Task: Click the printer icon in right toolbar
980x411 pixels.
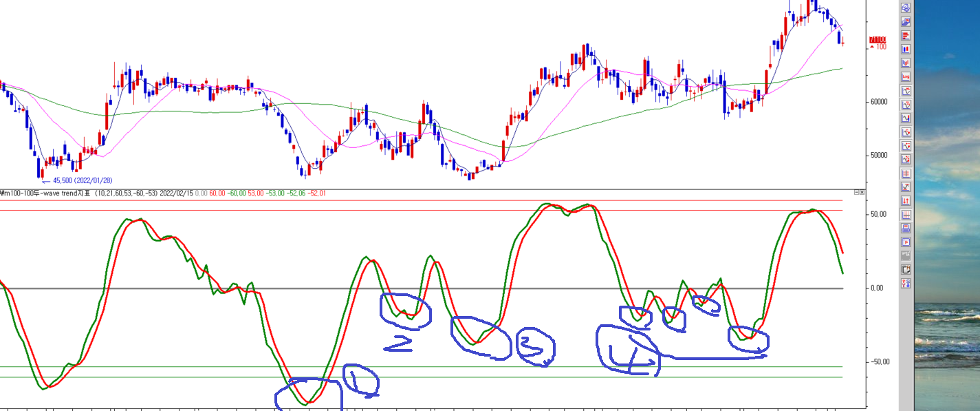Action: pos(906,228)
